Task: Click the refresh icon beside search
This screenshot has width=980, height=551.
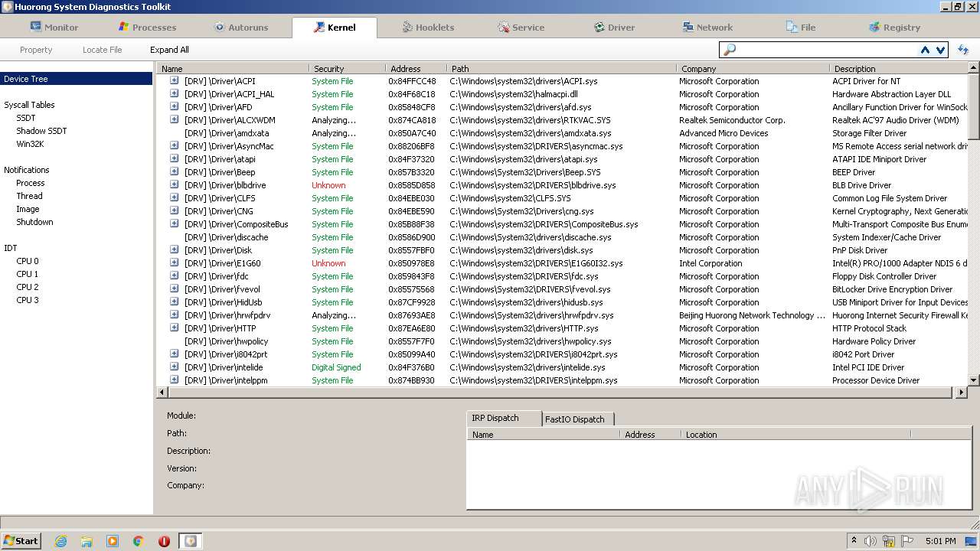Action: coord(963,50)
